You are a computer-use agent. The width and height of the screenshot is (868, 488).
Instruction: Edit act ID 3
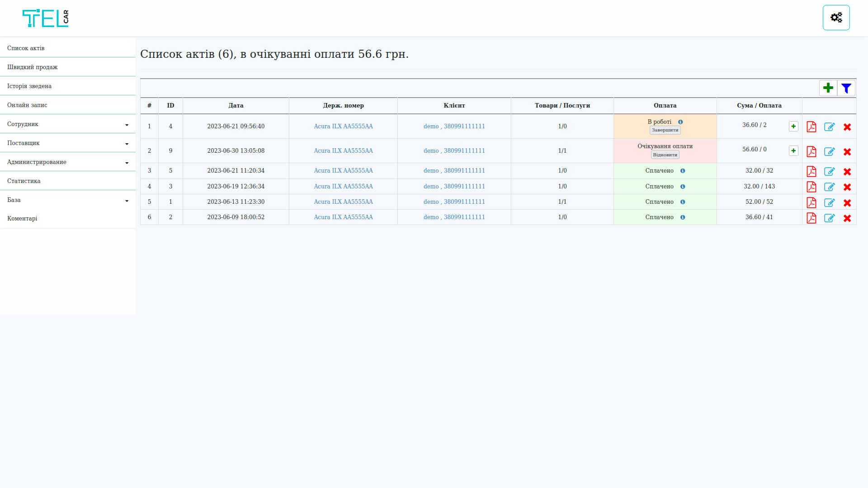830,187
